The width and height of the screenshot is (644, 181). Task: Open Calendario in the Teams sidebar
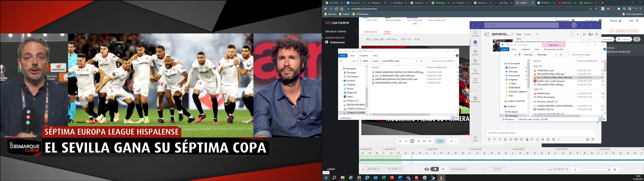(x=475, y=62)
